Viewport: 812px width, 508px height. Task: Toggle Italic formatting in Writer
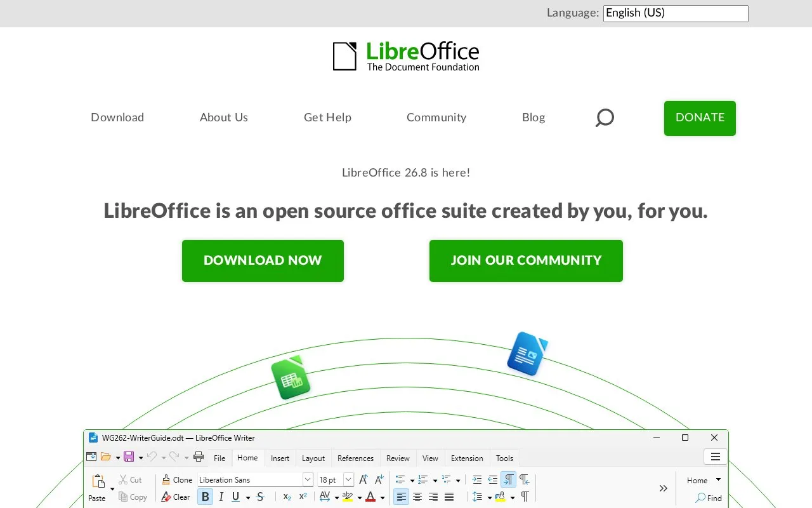221,497
